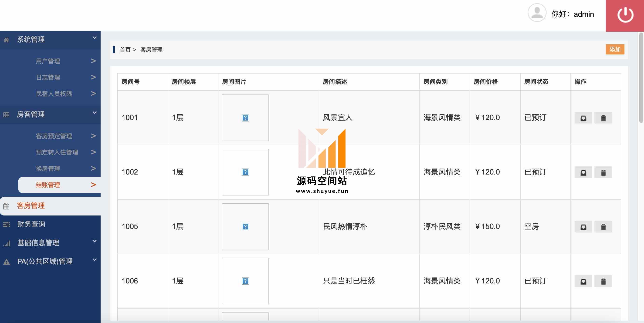Select the highlighted 结账管理 item
This screenshot has height=323, width=644.
(x=59, y=185)
